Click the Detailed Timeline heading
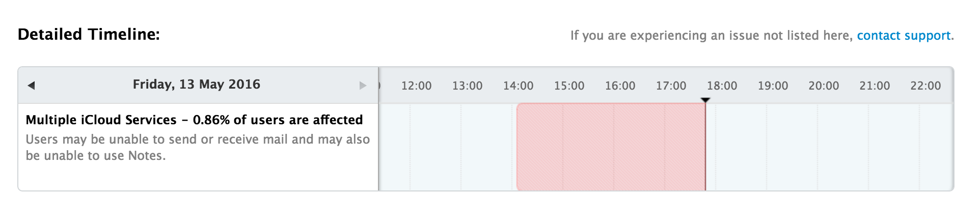This screenshot has height=221, width=980. 89,35
